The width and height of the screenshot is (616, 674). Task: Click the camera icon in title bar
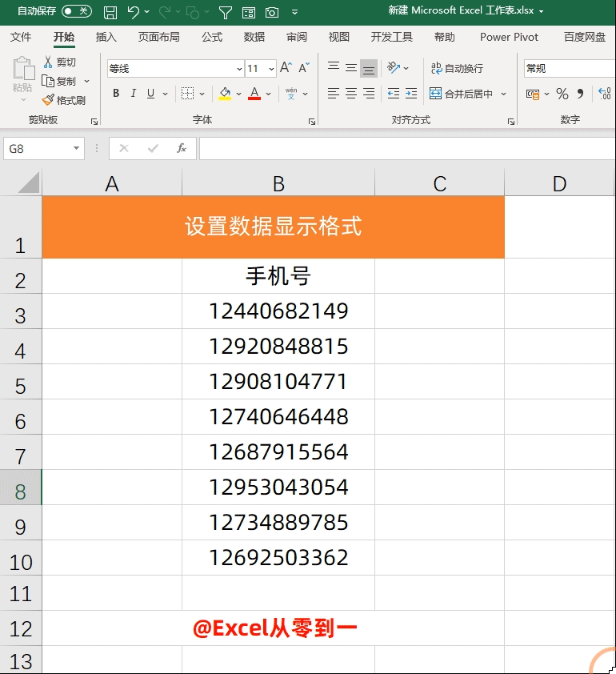[271, 13]
